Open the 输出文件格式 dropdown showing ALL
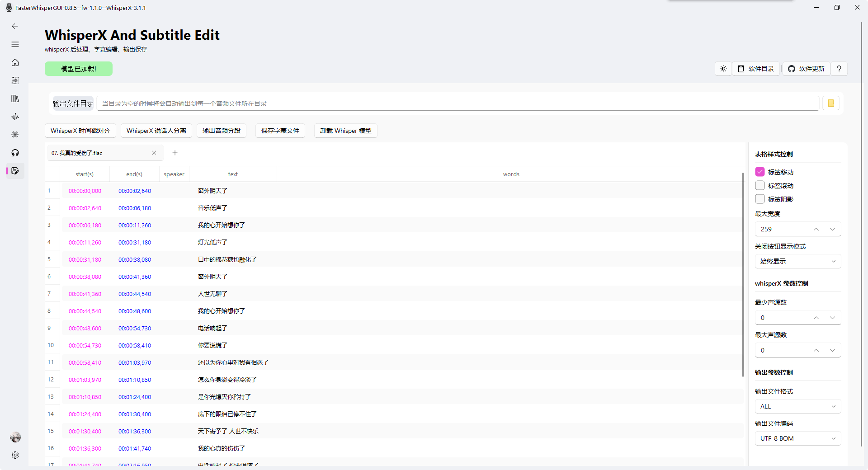Screen dimensions: 868x470 pyautogui.click(x=798, y=406)
